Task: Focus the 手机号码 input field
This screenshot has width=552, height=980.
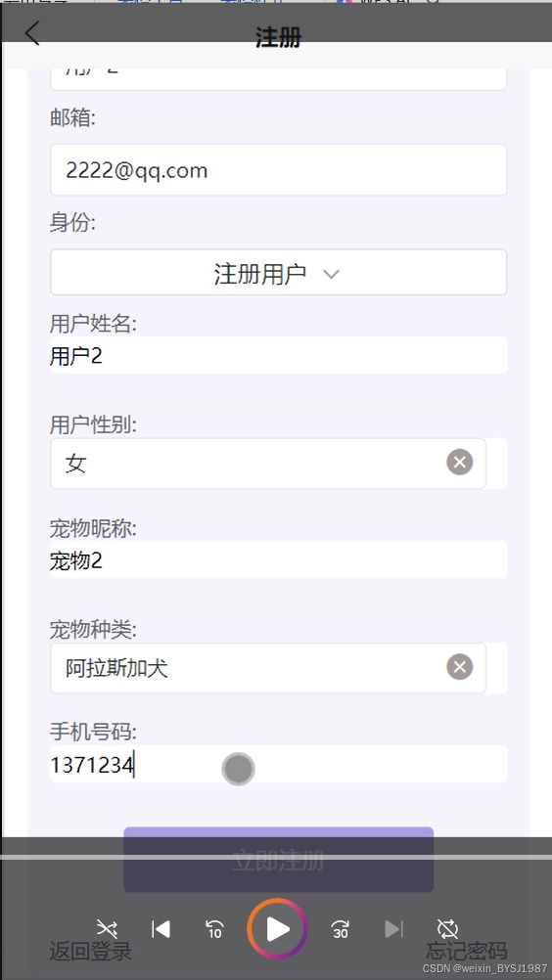Action: tap(278, 764)
